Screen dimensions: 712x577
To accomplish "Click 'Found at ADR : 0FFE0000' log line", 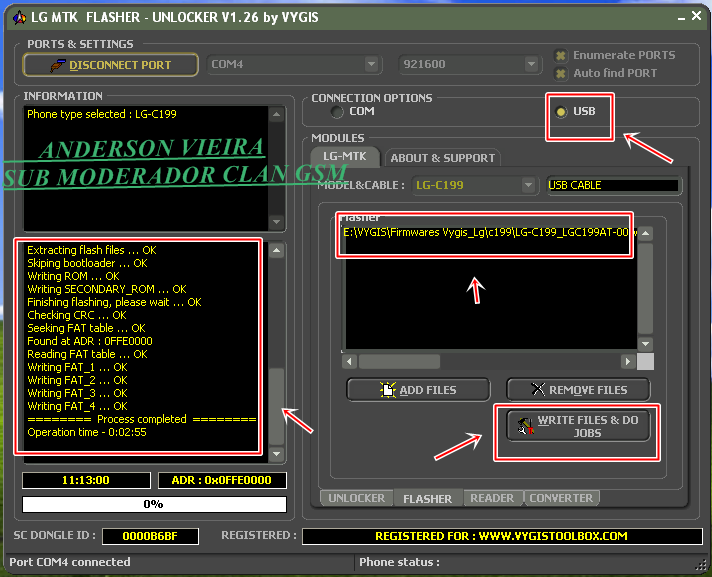I will pyautogui.click(x=90, y=341).
